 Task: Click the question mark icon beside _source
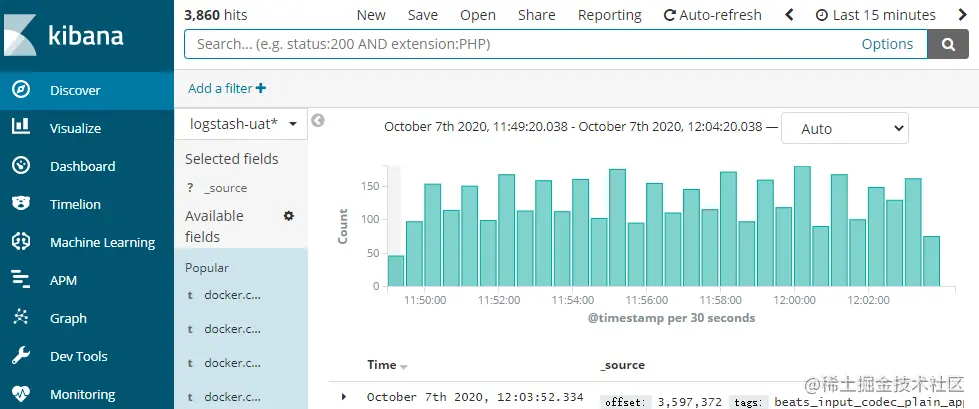coord(190,188)
